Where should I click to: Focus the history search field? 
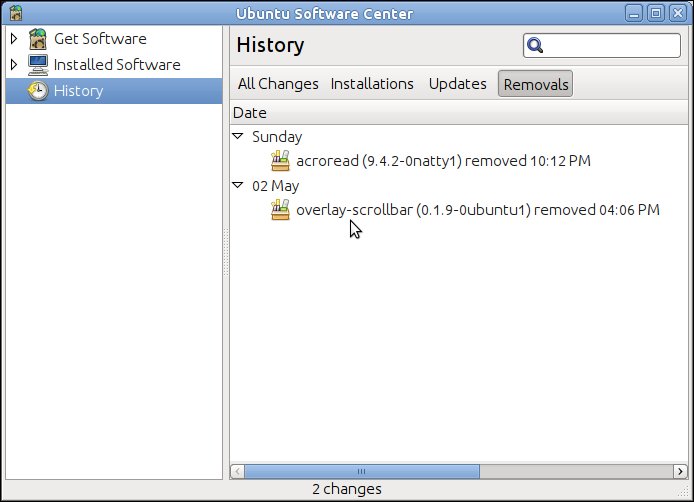click(x=602, y=45)
